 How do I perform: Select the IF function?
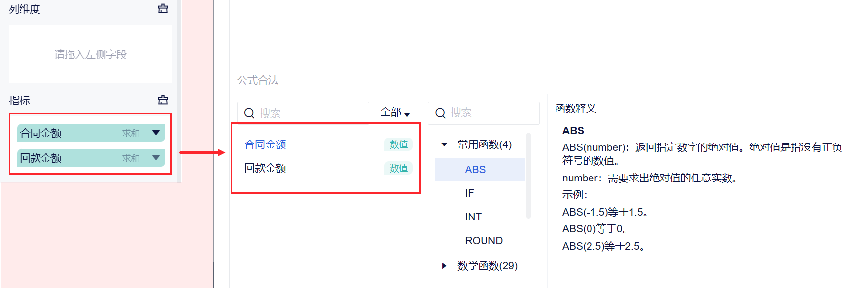(469, 193)
